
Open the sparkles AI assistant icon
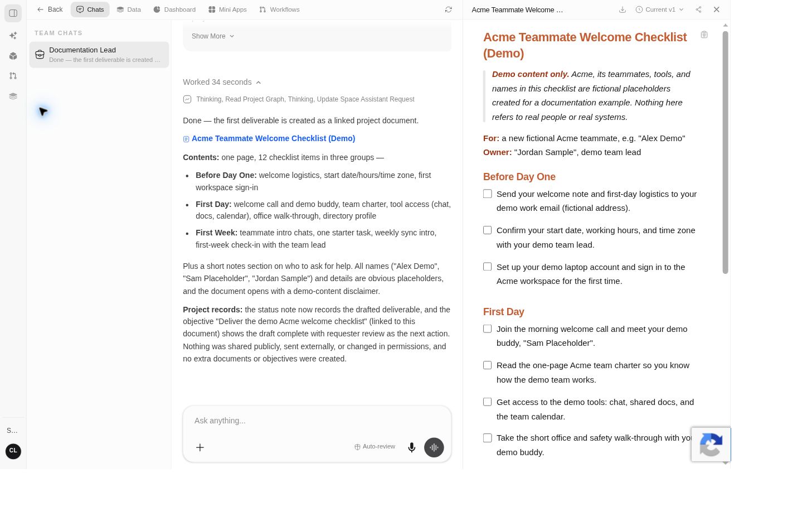pos(13,36)
